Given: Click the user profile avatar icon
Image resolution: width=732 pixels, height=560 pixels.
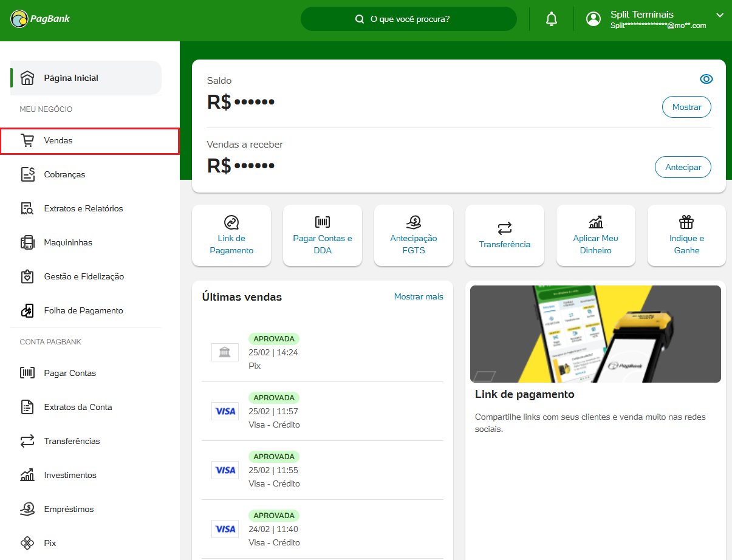Looking at the screenshot, I should 593,19.
